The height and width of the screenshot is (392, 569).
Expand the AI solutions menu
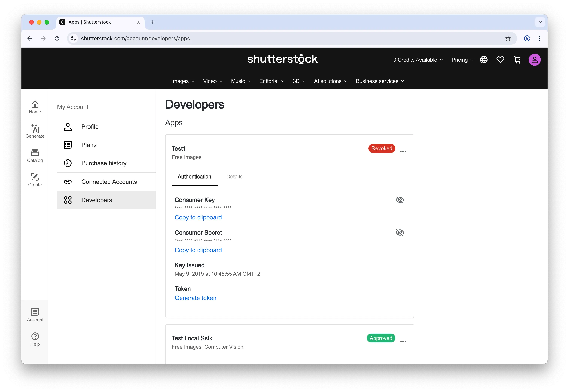pos(330,81)
